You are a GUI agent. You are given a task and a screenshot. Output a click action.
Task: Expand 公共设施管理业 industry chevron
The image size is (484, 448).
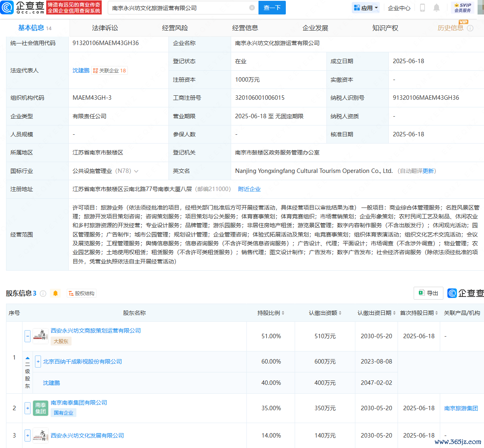[136, 171]
